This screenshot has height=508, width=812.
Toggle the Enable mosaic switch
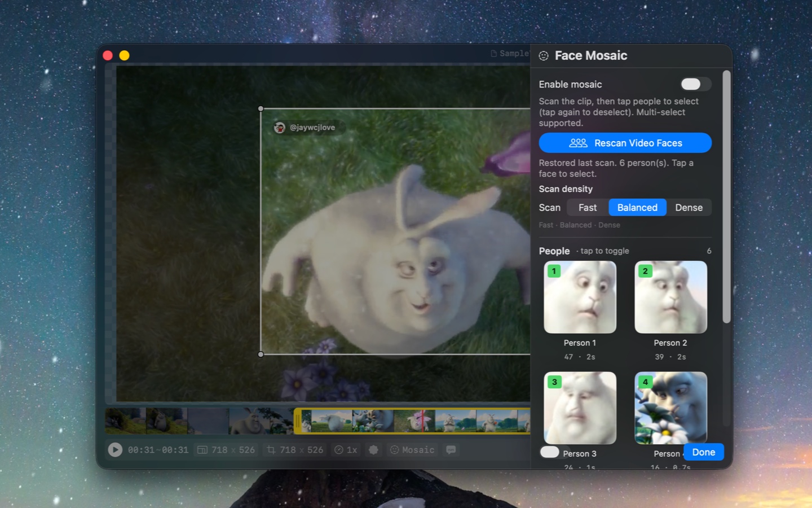[x=695, y=84]
